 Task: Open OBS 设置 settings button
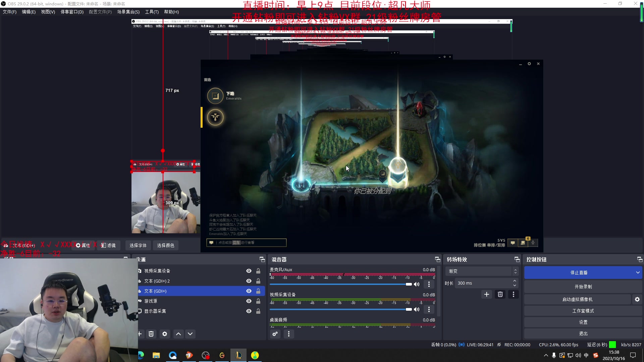click(583, 322)
